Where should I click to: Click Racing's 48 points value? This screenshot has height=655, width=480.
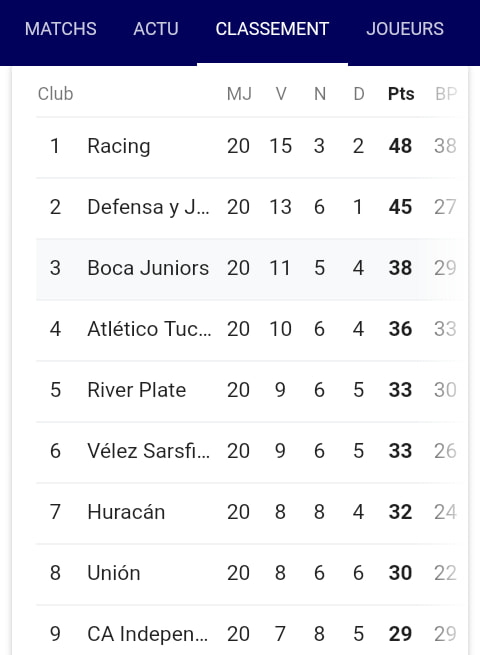[x=400, y=146]
